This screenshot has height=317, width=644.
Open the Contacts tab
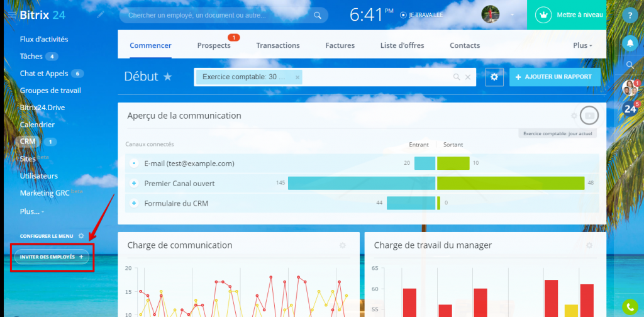pyautogui.click(x=465, y=45)
